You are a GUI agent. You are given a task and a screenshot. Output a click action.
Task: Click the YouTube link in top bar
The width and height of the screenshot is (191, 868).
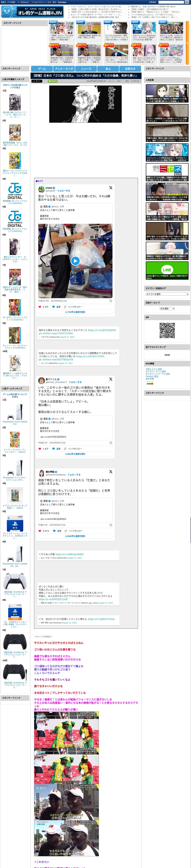point(62,2)
